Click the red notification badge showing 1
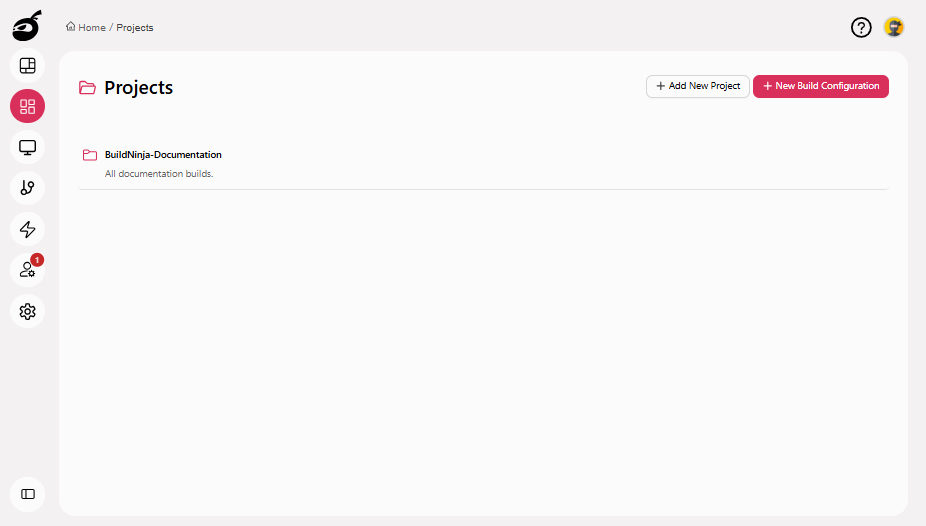Viewport: 926px width, 526px height. coord(37,260)
